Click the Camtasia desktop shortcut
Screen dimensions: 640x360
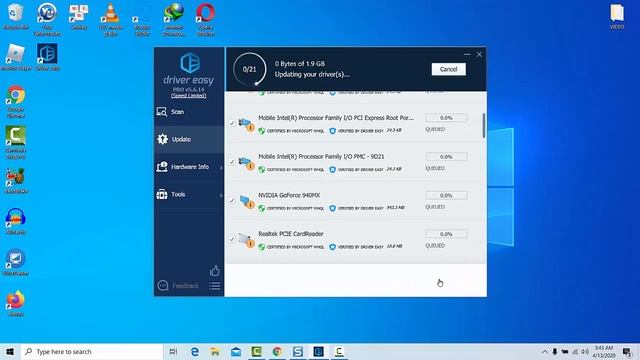pyautogui.click(x=16, y=142)
